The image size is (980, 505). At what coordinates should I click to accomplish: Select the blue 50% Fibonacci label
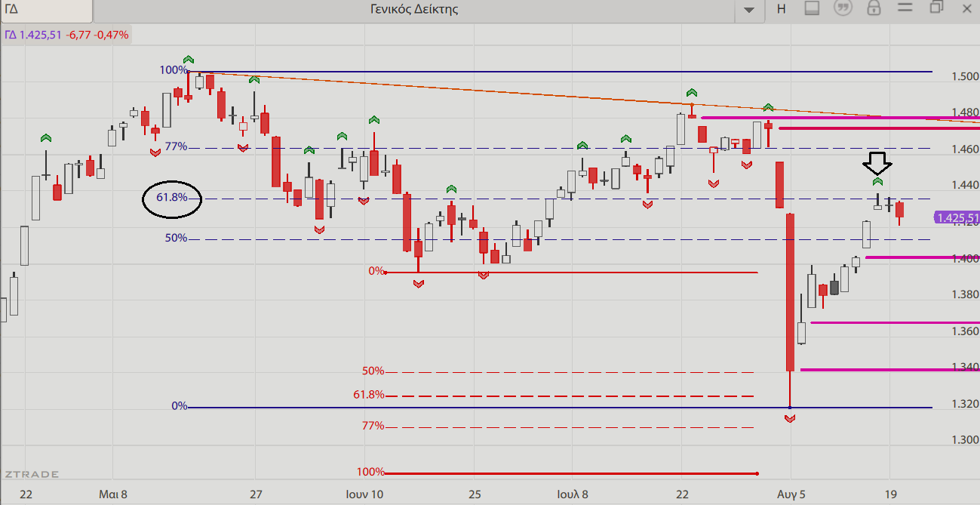(x=176, y=238)
